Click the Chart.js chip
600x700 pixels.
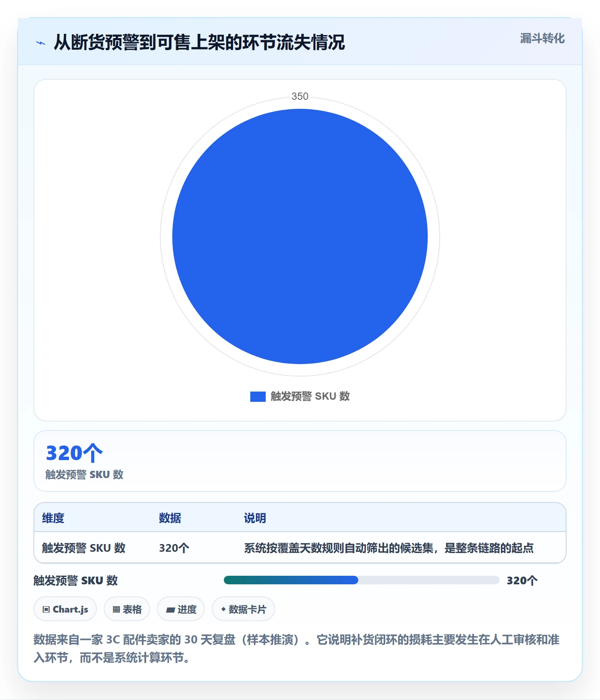[x=65, y=609]
